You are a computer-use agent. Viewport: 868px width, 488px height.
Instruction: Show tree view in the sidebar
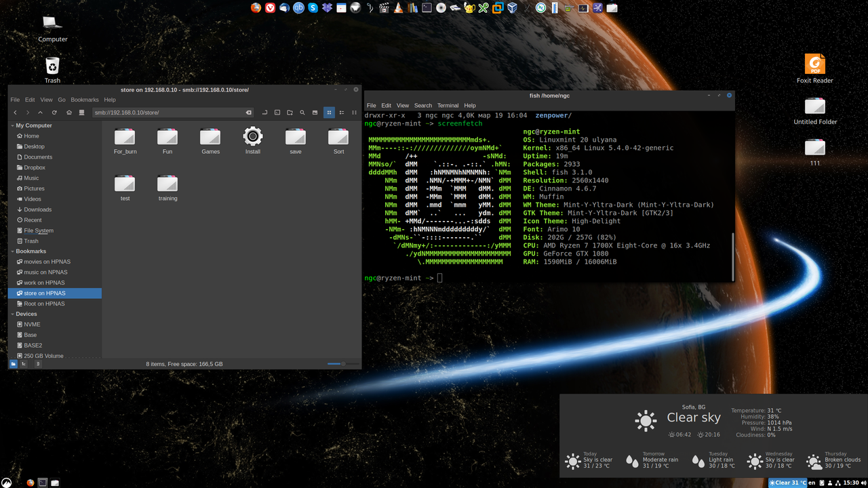(x=24, y=364)
